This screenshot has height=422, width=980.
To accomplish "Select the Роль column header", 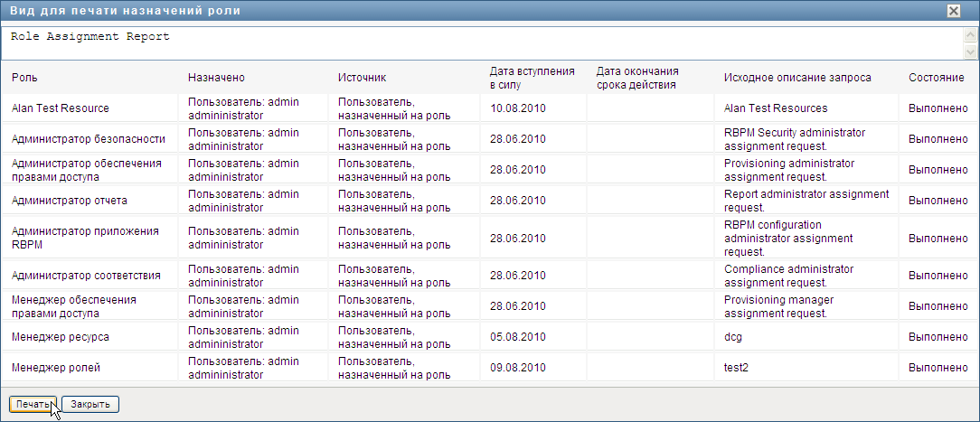I will pos(24,78).
